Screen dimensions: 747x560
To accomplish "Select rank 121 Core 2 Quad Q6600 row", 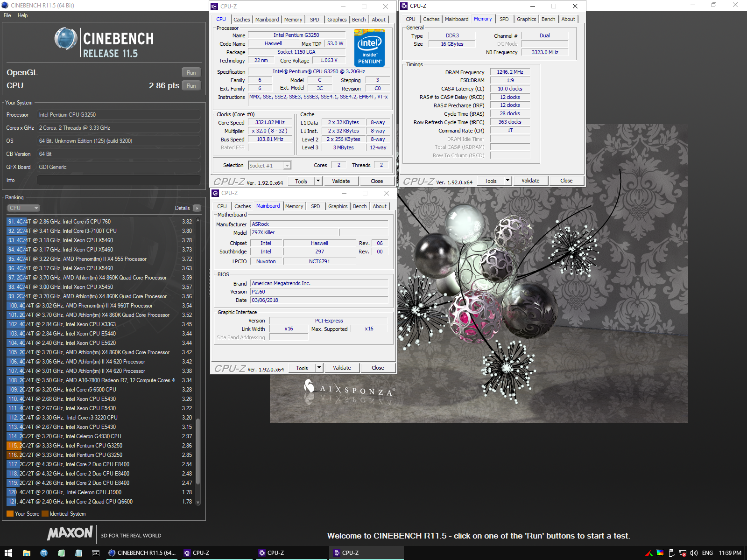I will tap(100, 502).
